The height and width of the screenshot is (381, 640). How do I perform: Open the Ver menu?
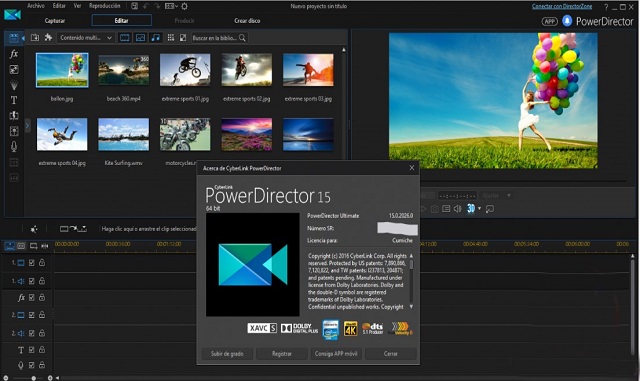click(78, 6)
